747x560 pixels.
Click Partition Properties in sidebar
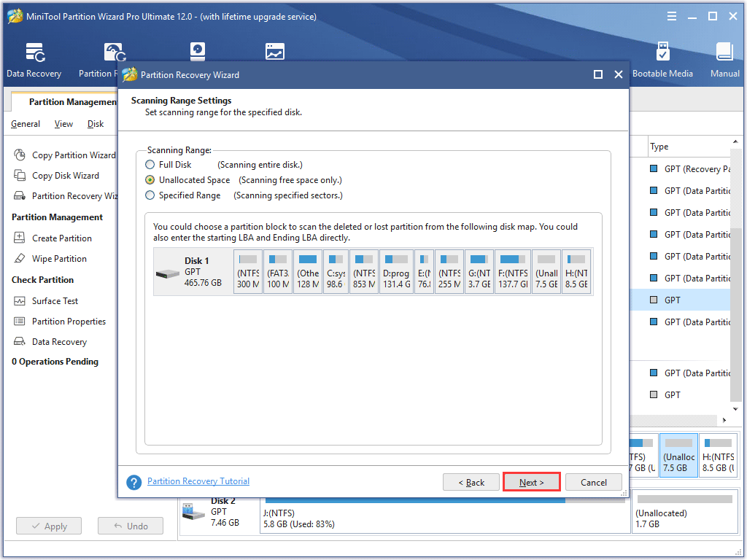(69, 322)
